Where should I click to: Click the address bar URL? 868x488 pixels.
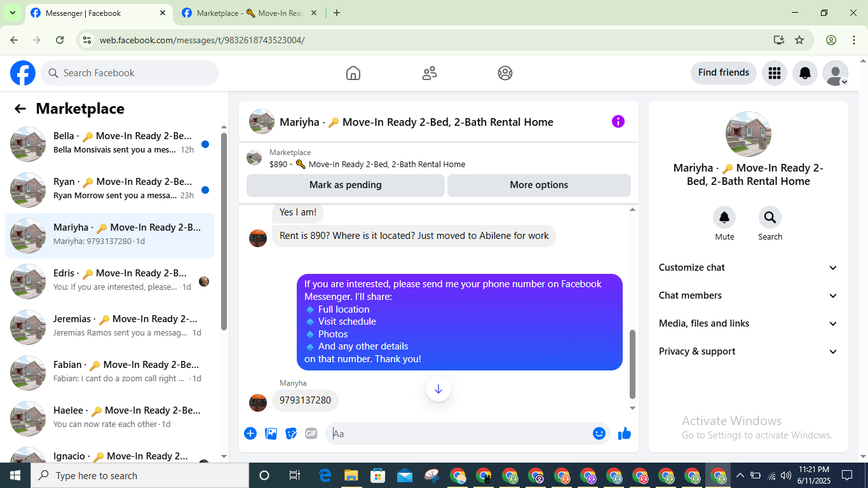tap(202, 40)
